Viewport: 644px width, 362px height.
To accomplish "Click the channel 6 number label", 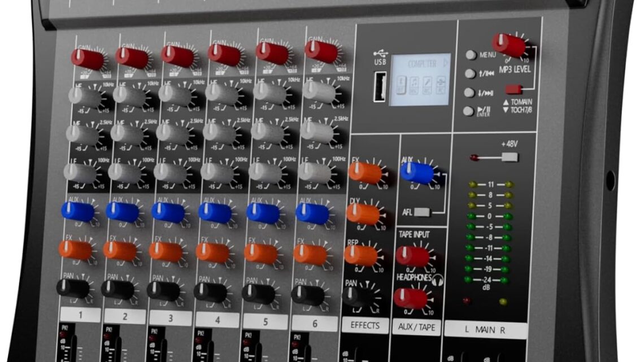I will pos(315,324).
